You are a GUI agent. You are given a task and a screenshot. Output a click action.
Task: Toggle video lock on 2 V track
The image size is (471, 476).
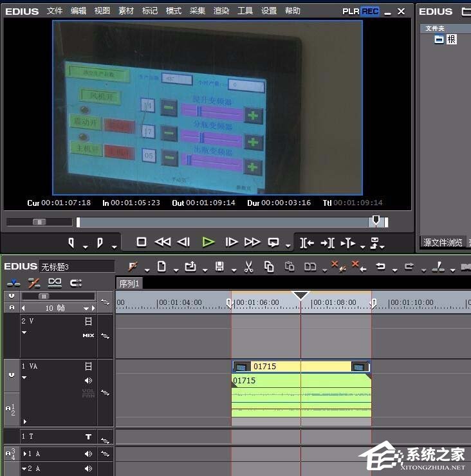[88, 321]
